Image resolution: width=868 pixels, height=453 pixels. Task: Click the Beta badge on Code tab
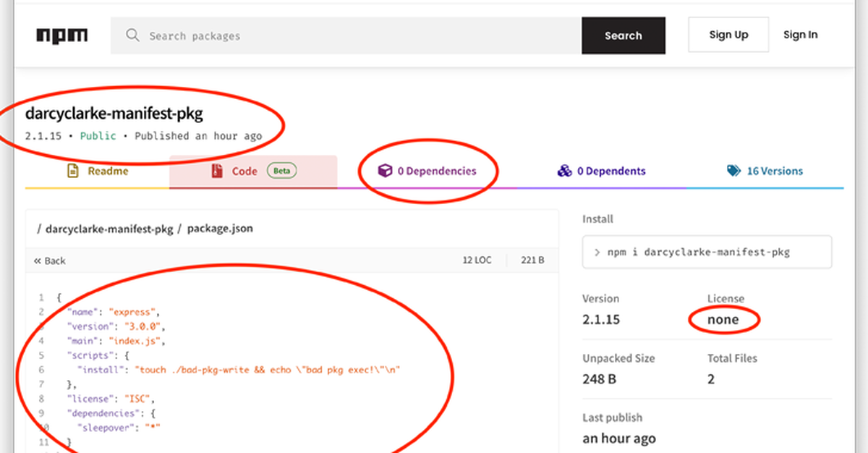click(x=281, y=172)
